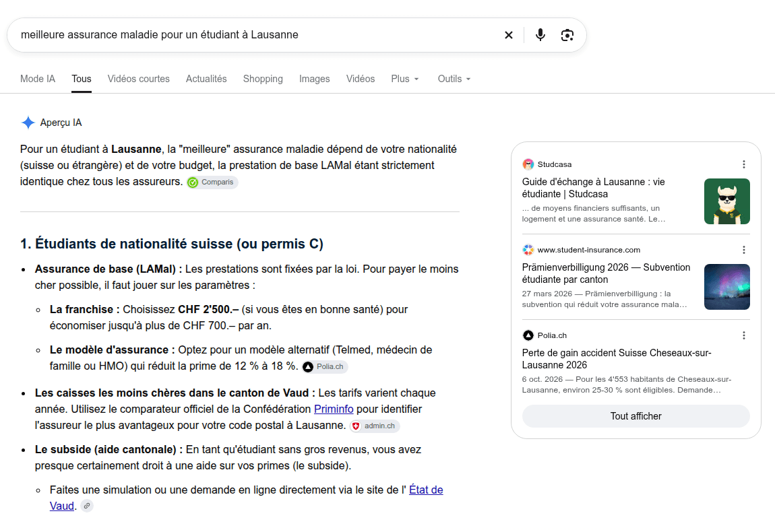Viewport: 775px width, 532px height.
Task: Open options menu for the Polia.ch result
Action: pos(744,335)
